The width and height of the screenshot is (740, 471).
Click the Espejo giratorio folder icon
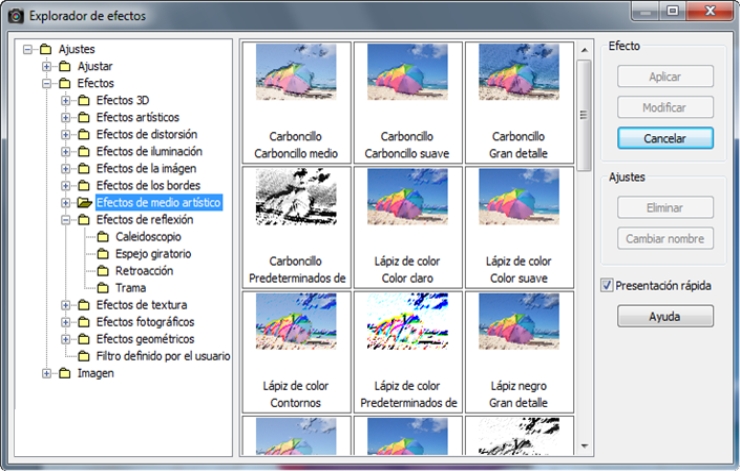(x=104, y=254)
